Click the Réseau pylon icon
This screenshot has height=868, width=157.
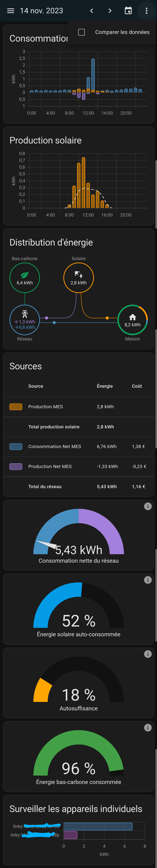click(x=25, y=314)
